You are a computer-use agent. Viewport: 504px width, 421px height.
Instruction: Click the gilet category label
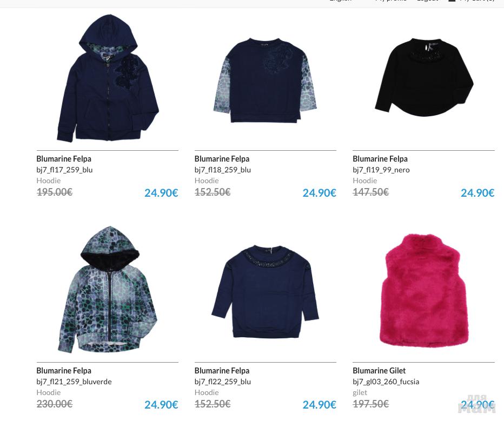pos(360,393)
